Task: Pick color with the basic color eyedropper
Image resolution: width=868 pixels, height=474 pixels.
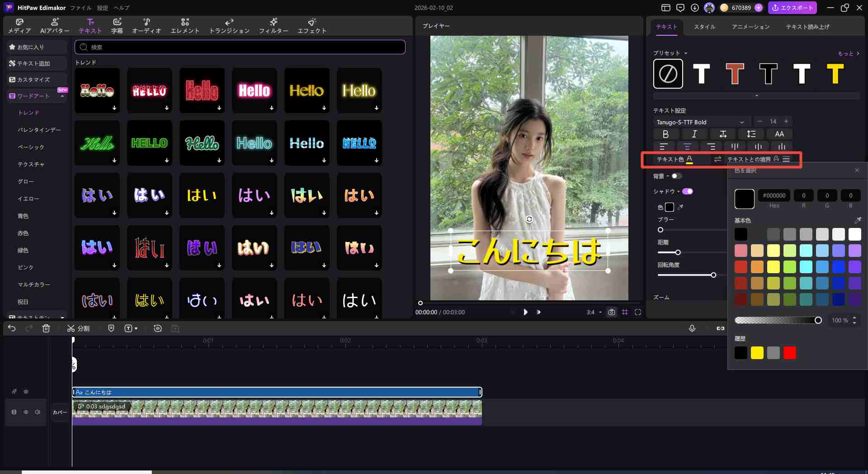Action: click(857, 220)
